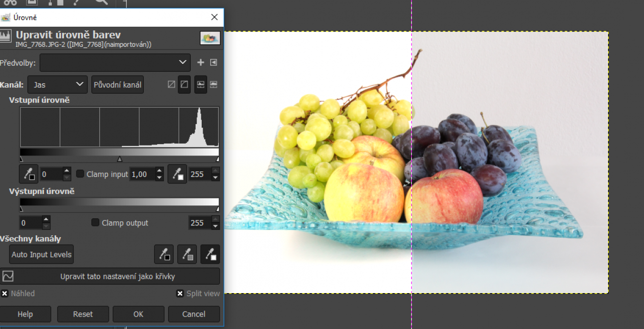Increase gamma value 1,00 with up arrow
This screenshot has width=644, height=329.
[x=159, y=170]
